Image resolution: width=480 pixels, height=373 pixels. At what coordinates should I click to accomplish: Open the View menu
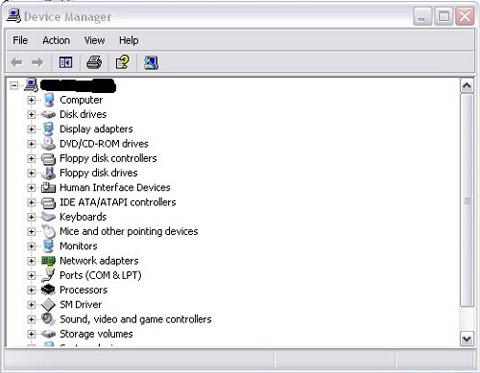(x=94, y=40)
